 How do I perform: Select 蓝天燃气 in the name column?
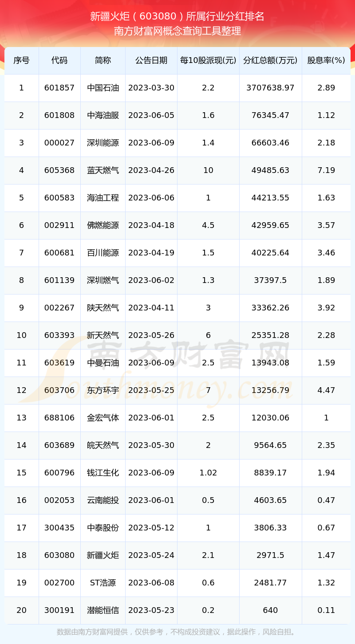point(103,170)
